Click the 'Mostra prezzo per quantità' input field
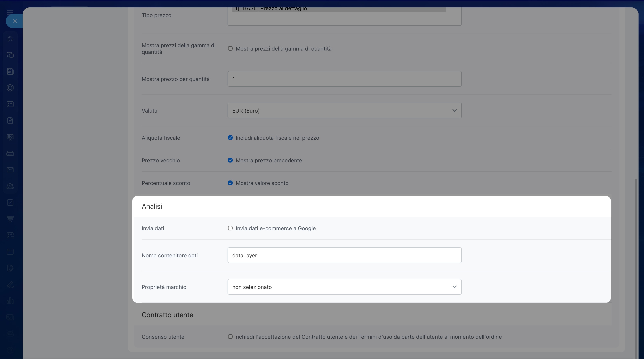Viewport: 644px width, 359px height. coord(344,79)
